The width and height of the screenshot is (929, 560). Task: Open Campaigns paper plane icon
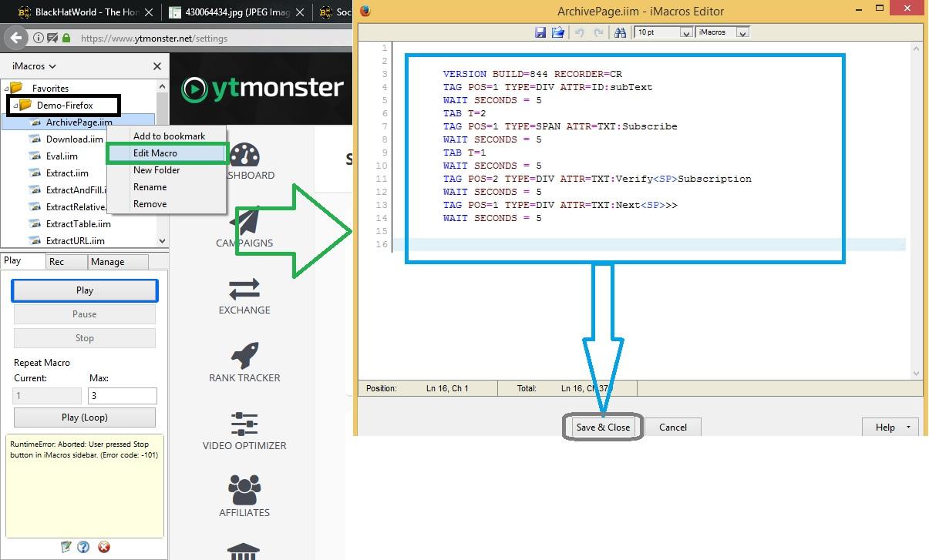[x=244, y=223]
